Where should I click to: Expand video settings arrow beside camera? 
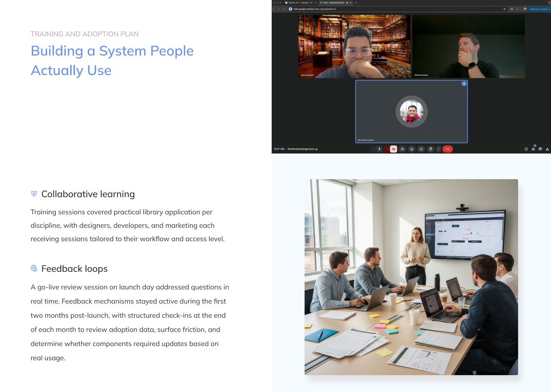coord(387,149)
